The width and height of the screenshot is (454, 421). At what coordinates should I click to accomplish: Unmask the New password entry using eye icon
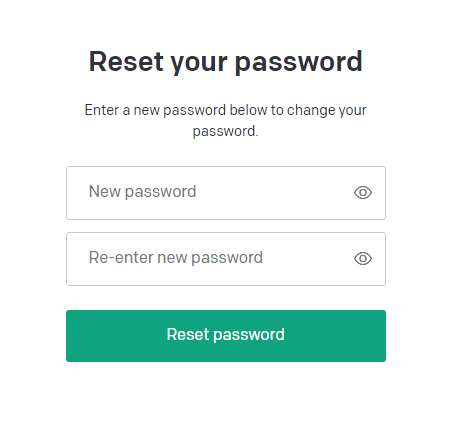coord(363,193)
